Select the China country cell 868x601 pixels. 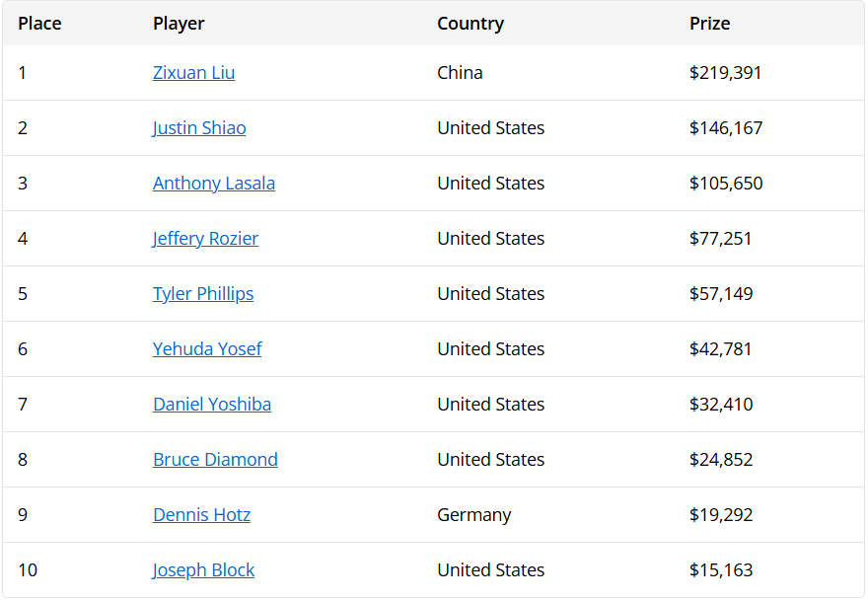click(460, 73)
